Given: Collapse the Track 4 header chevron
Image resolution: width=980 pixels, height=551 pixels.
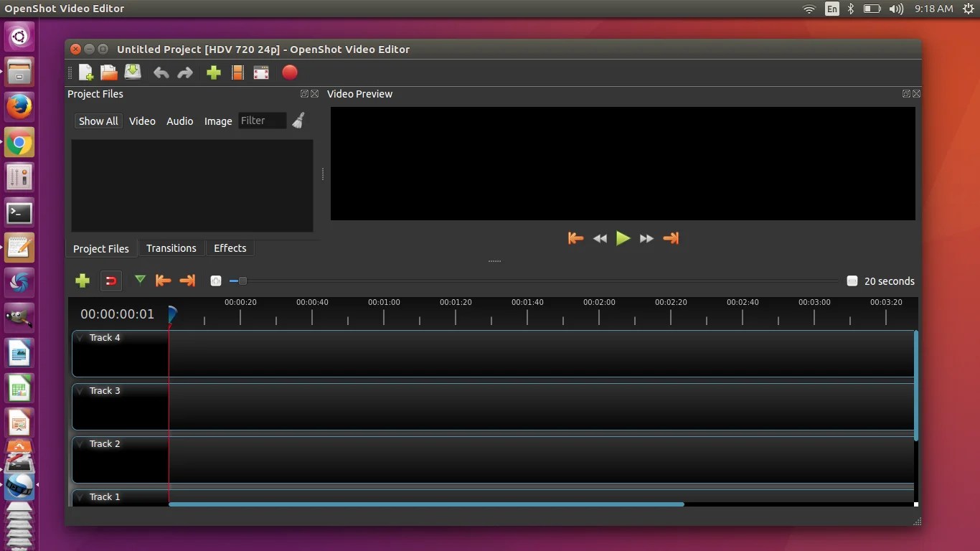Looking at the screenshot, I should pyautogui.click(x=80, y=337).
